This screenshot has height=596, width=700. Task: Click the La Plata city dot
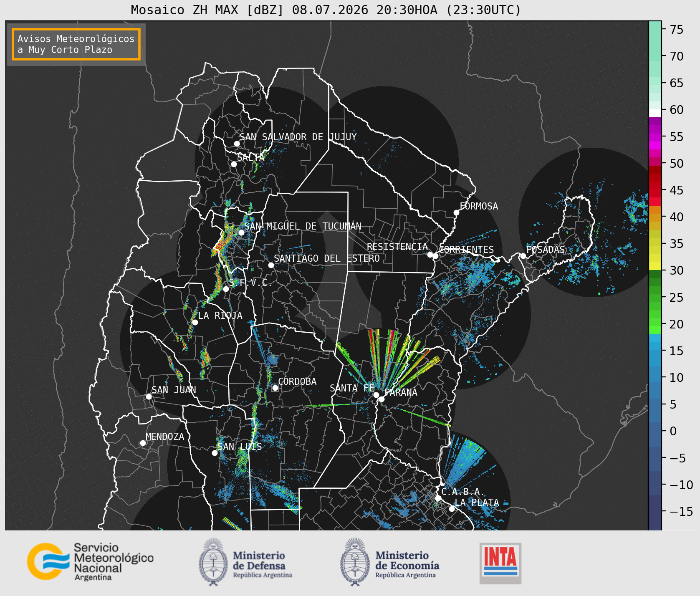pyautogui.click(x=452, y=508)
